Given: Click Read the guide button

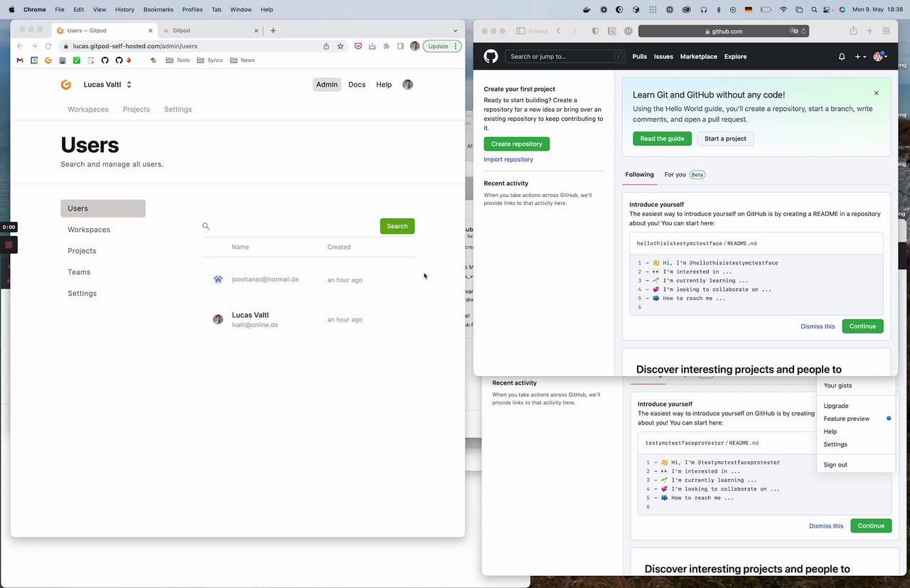Looking at the screenshot, I should pos(663,139).
